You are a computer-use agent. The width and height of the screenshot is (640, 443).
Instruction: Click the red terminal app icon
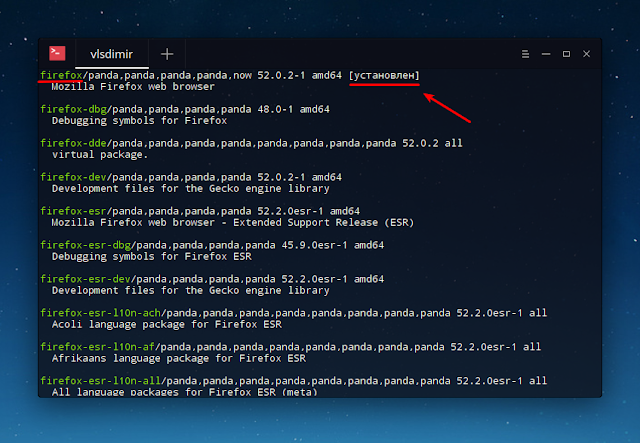pos(57,53)
